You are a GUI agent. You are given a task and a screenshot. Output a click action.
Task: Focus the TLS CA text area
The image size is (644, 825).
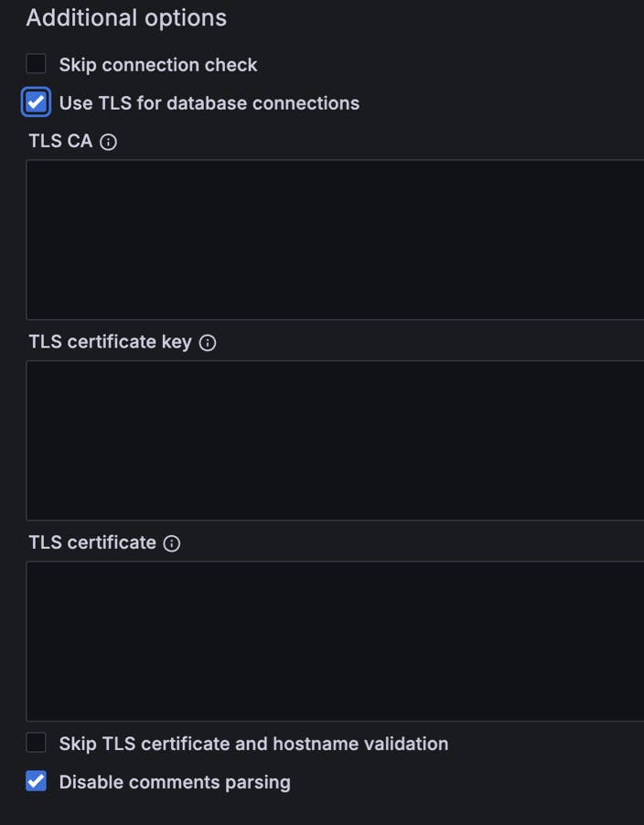click(335, 240)
